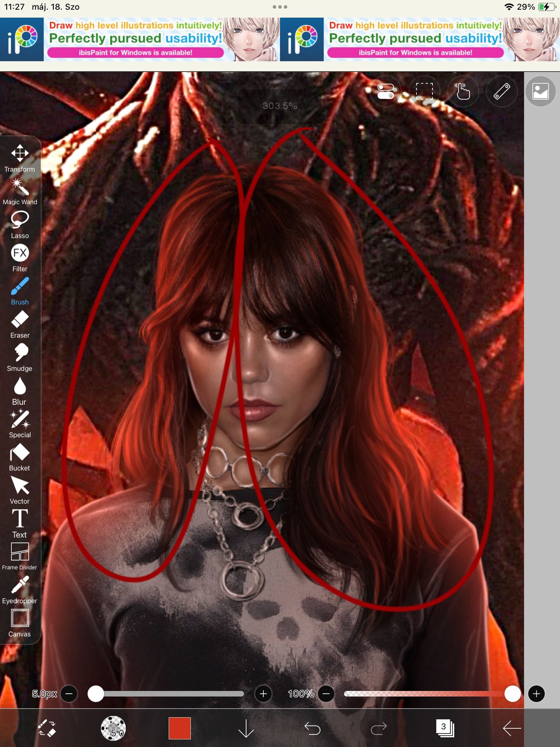Tap the battery indicator in status bar
The height and width of the screenshot is (747, 560).
tap(547, 7)
